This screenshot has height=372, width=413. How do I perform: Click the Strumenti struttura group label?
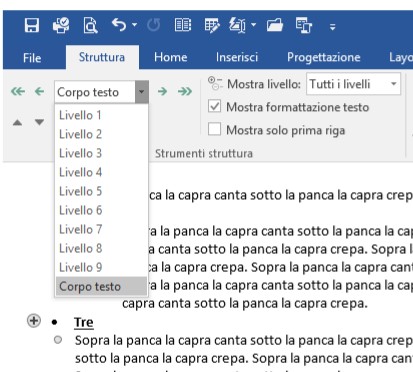[x=204, y=154]
